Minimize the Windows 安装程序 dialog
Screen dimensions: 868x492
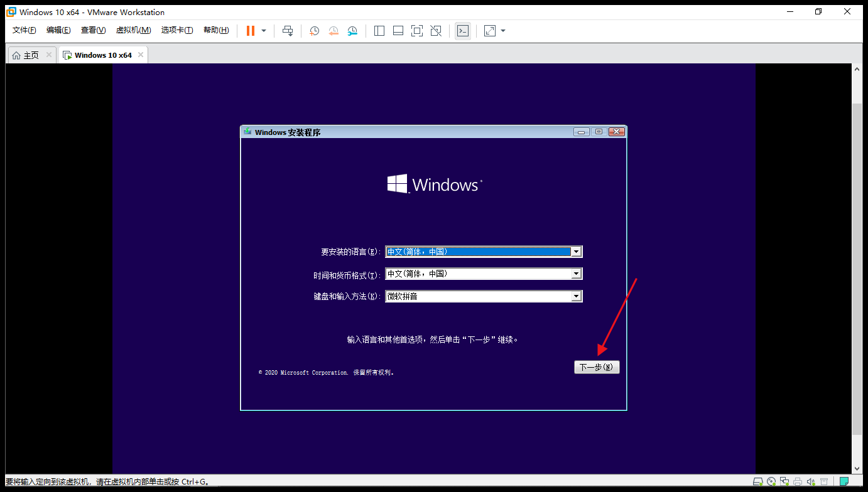pyautogui.click(x=582, y=132)
